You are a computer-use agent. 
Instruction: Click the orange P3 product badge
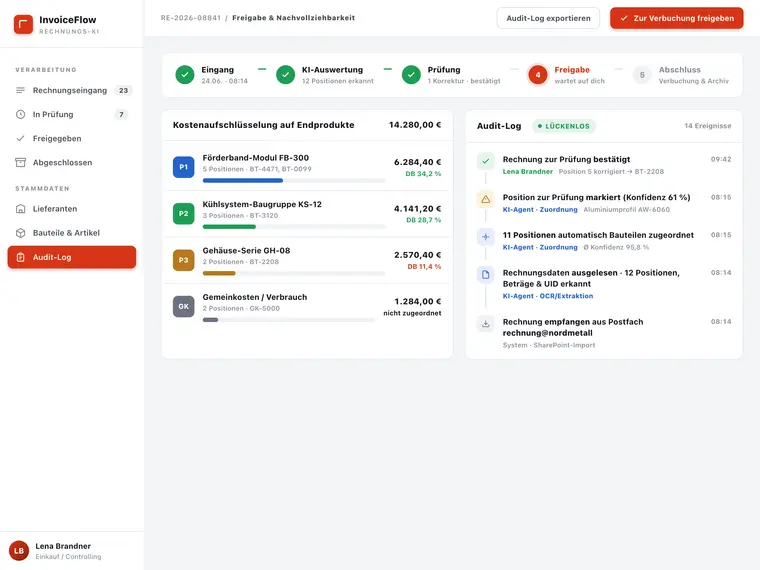(x=184, y=260)
